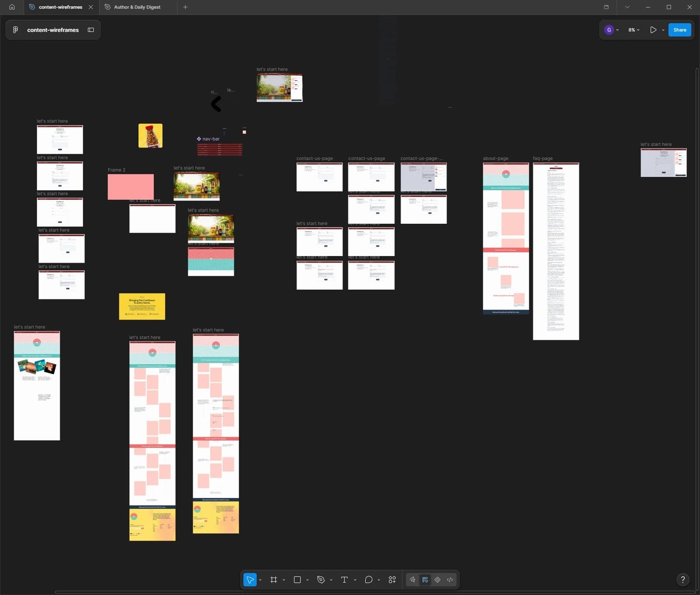Open the help question mark button
This screenshot has height=595, width=700.
tap(683, 580)
